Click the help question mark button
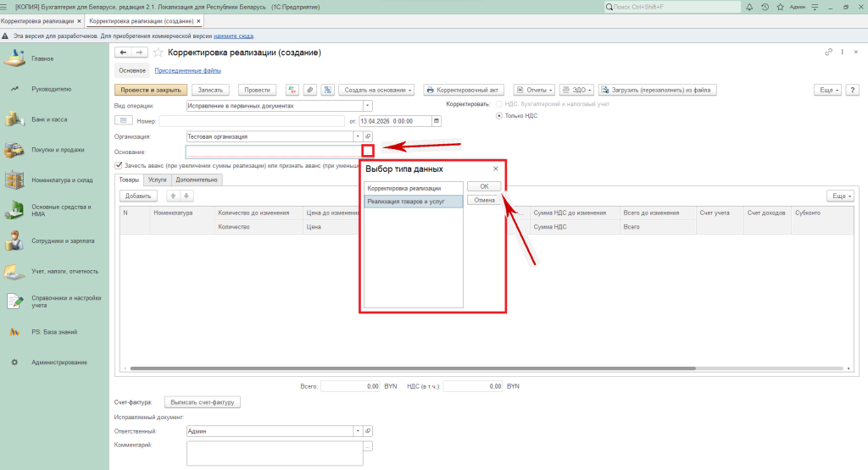The width and height of the screenshot is (868, 470). click(x=850, y=90)
